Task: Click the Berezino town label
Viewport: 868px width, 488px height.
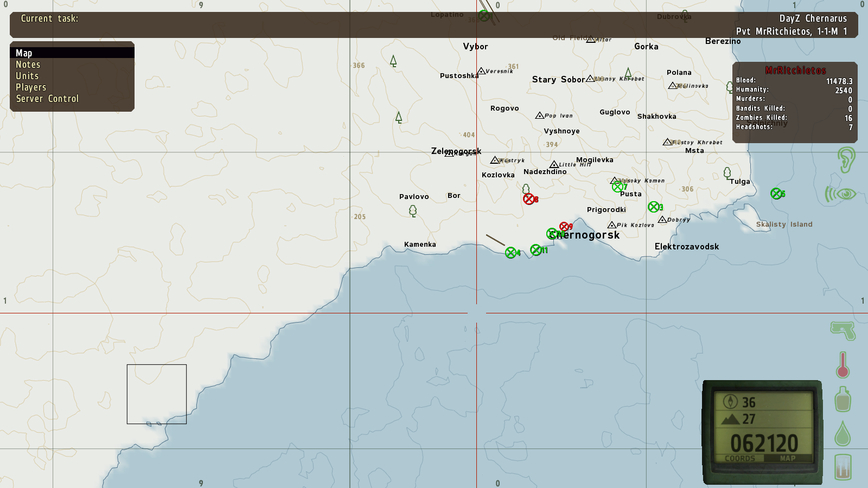Action: pos(723,41)
